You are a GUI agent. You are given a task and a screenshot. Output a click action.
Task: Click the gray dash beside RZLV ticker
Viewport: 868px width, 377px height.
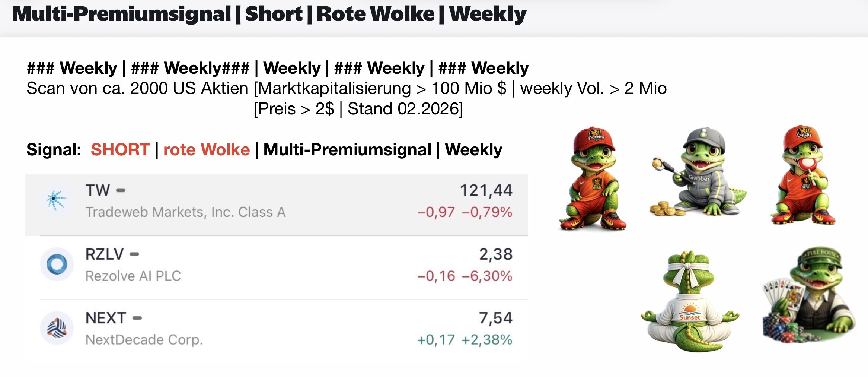point(134,254)
